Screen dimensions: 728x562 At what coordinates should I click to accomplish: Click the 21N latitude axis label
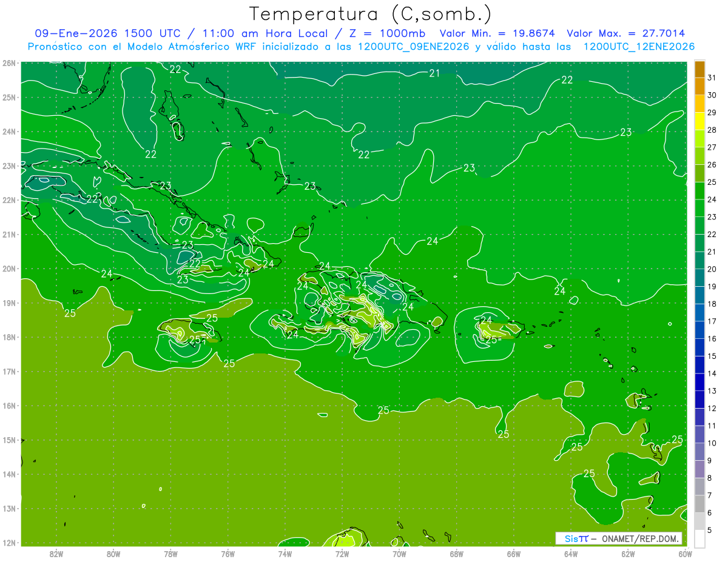[x=9, y=235]
